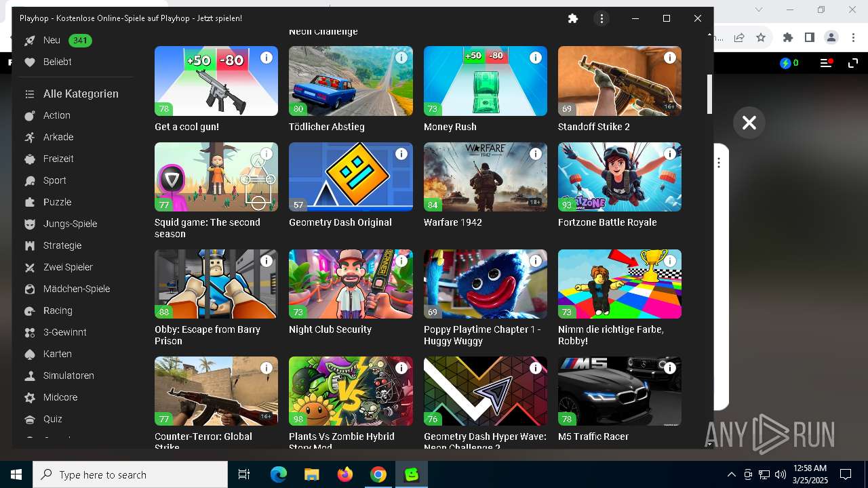Show info for Get a cool gun!
Viewport: 868px width, 488px height.
(x=267, y=58)
